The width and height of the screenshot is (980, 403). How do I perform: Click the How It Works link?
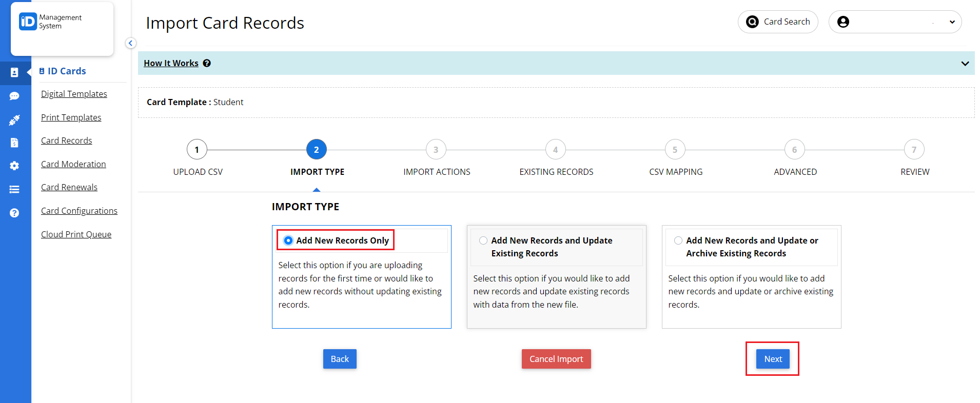click(x=171, y=63)
